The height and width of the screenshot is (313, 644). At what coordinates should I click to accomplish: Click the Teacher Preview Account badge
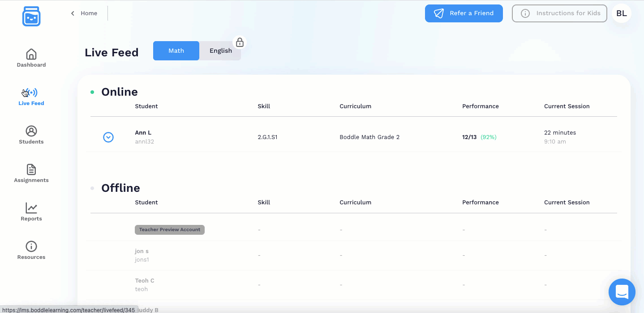click(x=169, y=230)
